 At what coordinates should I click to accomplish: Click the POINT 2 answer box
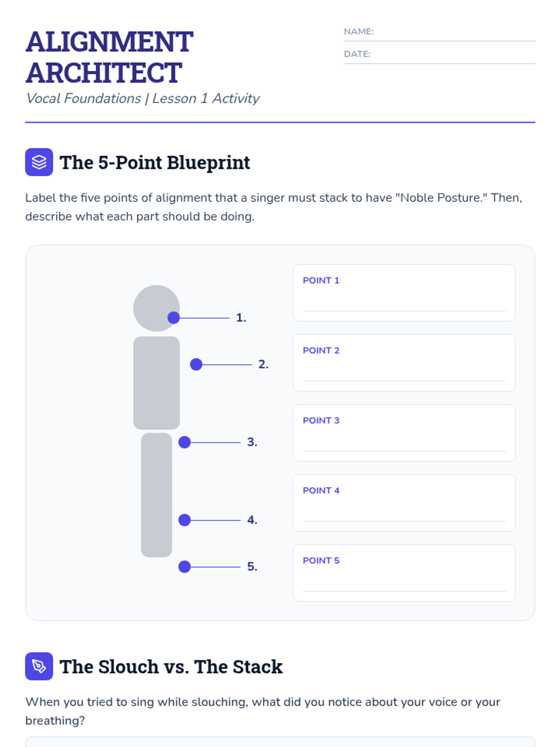pyautogui.click(x=404, y=363)
